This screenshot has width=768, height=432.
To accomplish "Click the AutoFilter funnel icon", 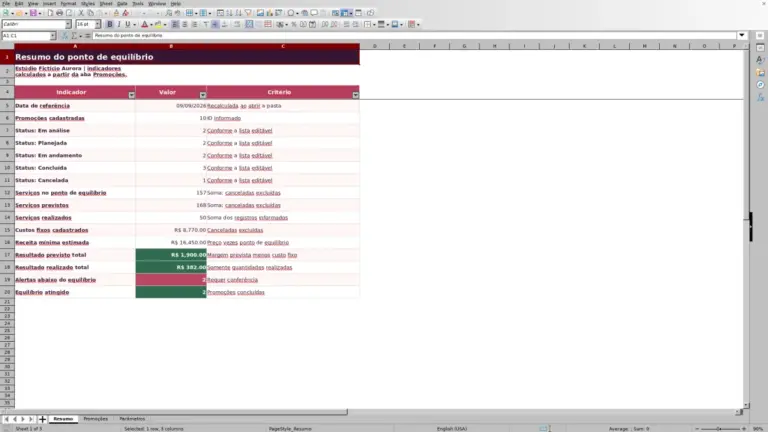I will (x=248, y=13).
